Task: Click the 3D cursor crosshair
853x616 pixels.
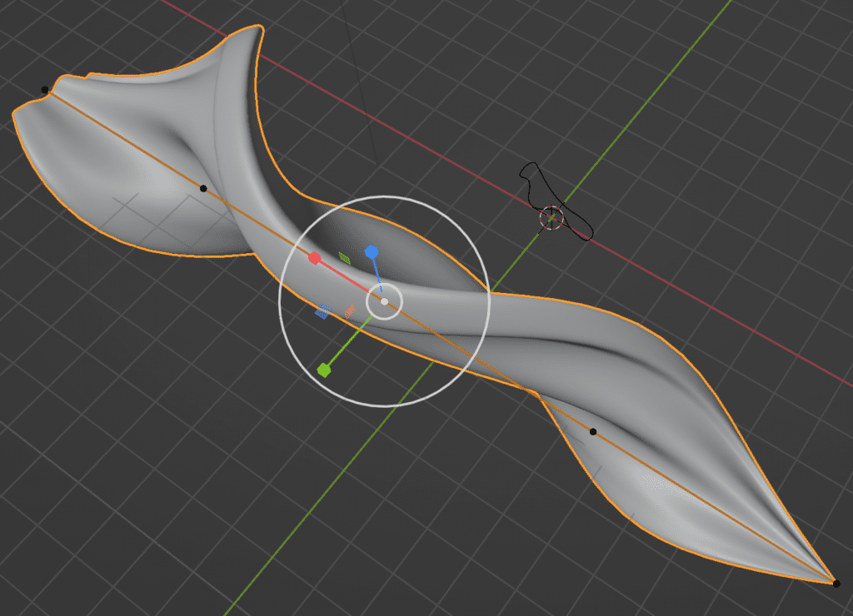Action: tap(551, 218)
